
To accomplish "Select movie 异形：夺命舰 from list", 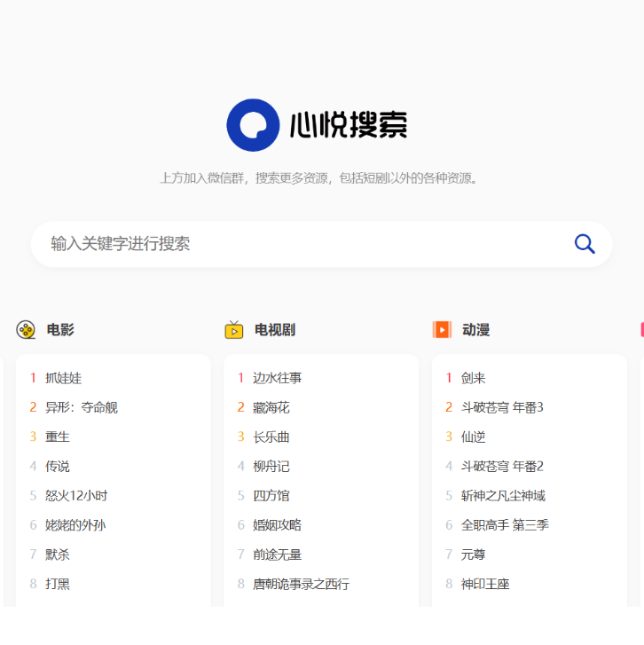I will 81,407.
